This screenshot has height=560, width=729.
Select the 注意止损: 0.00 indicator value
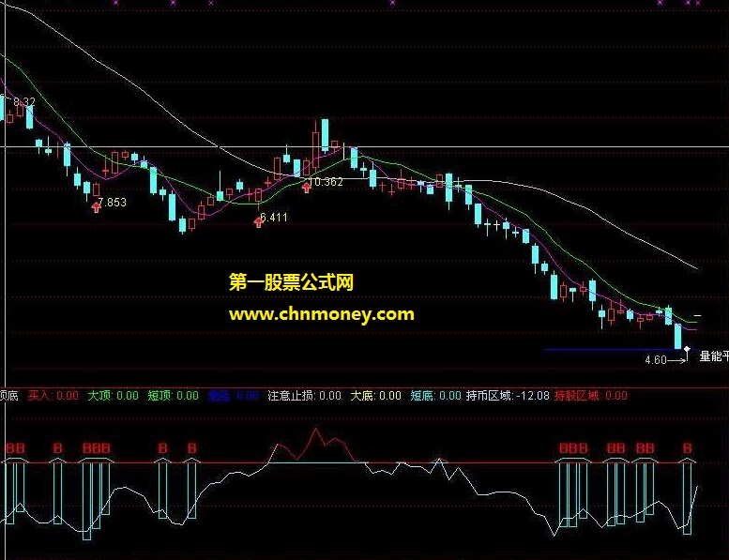coord(305,396)
